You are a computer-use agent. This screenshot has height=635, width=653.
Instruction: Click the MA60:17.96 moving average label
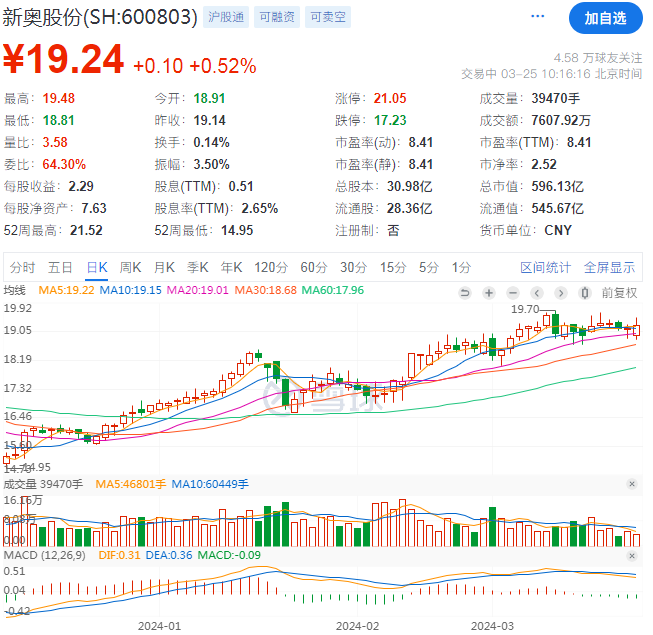pos(333,290)
